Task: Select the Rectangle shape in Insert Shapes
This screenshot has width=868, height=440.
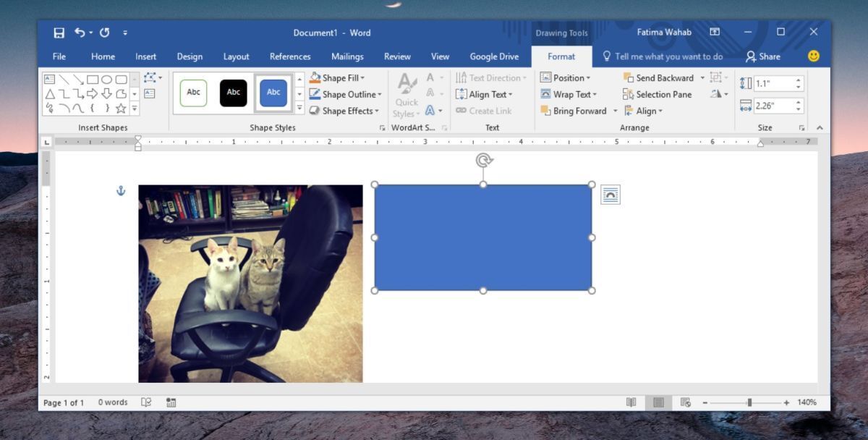Action: tap(93, 78)
